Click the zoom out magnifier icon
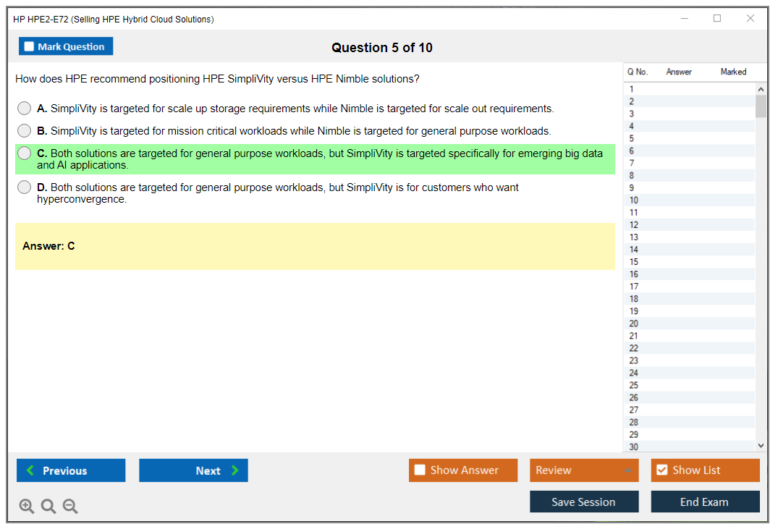The image size is (778, 532). [70, 506]
